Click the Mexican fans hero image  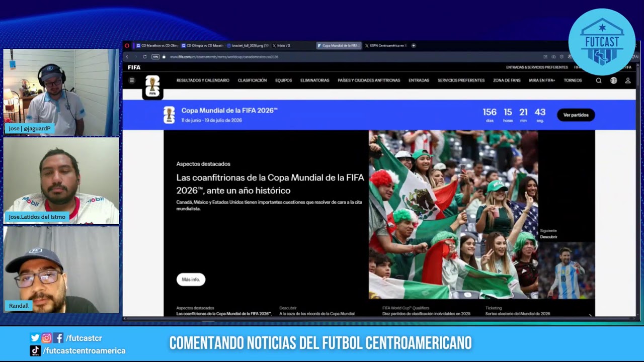point(453,215)
